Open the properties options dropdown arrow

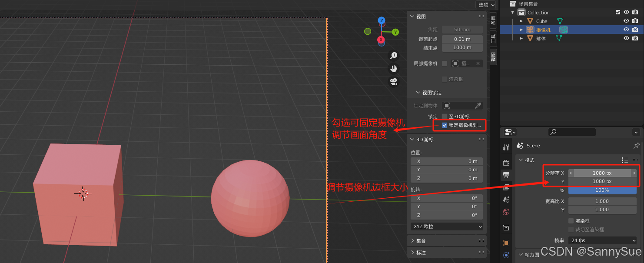click(636, 132)
